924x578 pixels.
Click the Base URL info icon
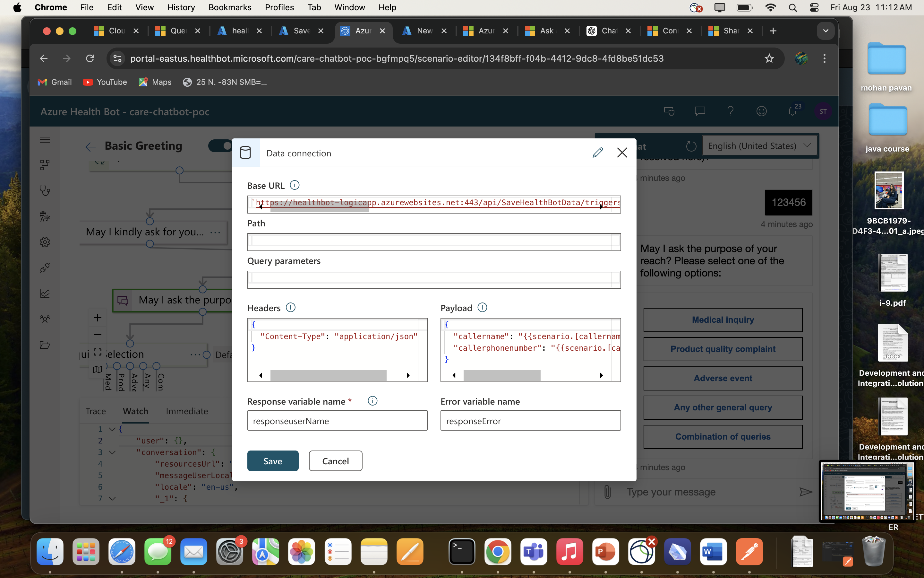pos(295,185)
